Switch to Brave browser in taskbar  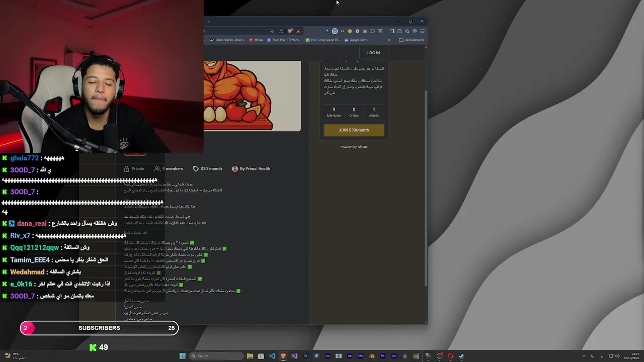[283, 356]
